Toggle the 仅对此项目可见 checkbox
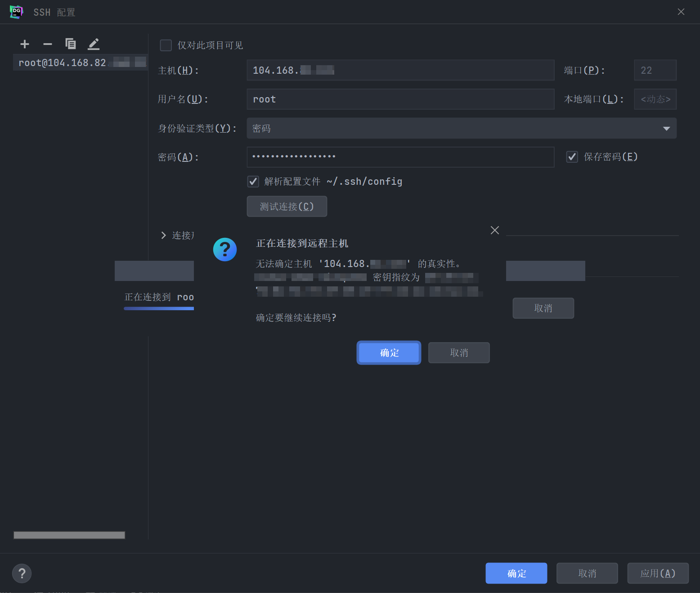Image resolution: width=700 pixels, height=593 pixels. (x=166, y=45)
